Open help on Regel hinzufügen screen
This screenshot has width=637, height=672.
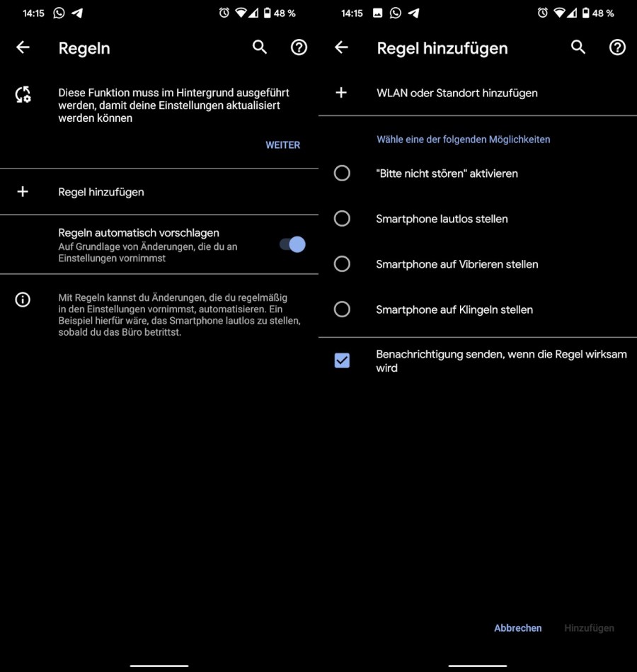tap(617, 47)
